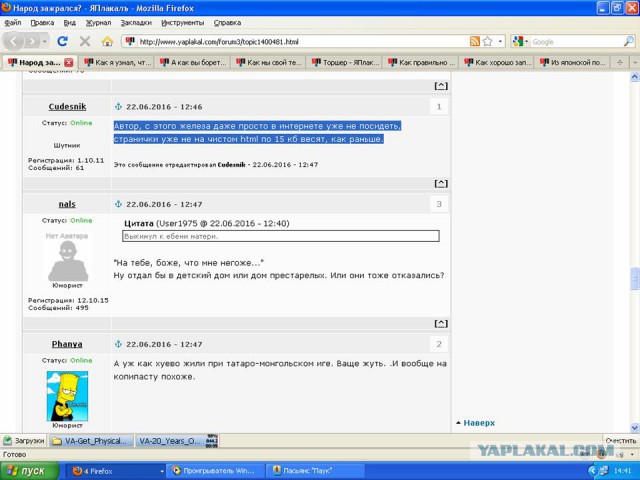Open nals's user profile link

click(67, 204)
